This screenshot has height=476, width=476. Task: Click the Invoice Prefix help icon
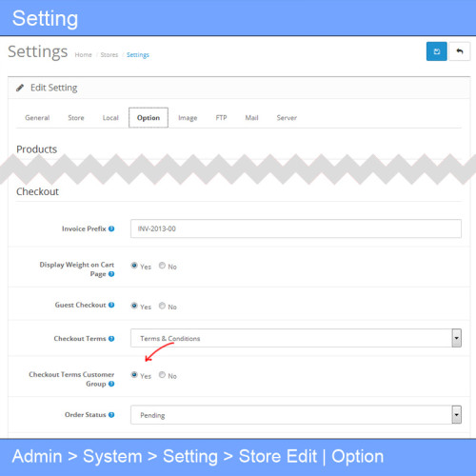point(111,228)
